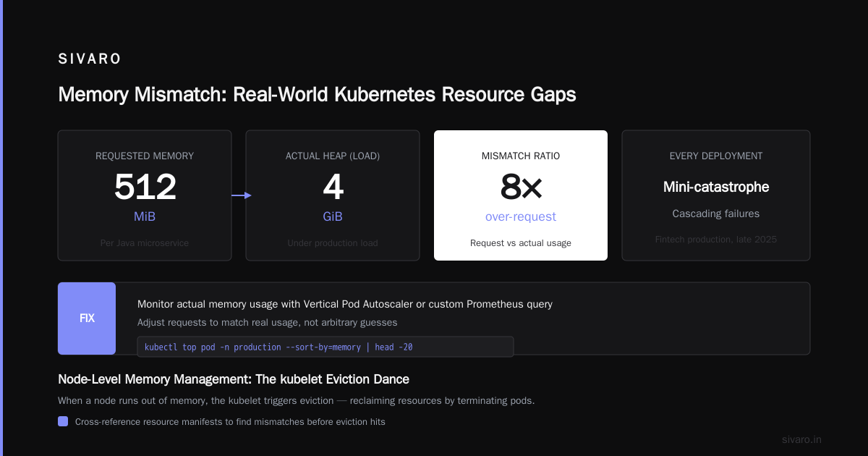Click the 'Monitor actual memory usage' line
This screenshot has width=868, height=456.
tap(345, 304)
